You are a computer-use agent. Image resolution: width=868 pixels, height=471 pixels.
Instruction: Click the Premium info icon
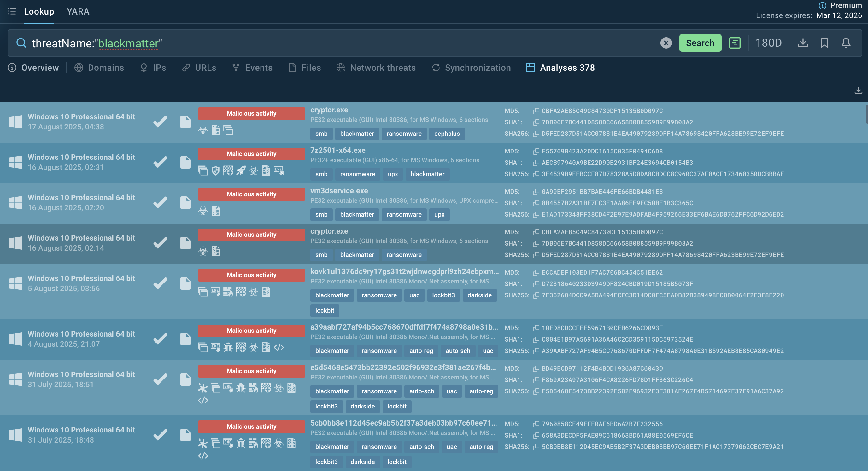pos(822,5)
